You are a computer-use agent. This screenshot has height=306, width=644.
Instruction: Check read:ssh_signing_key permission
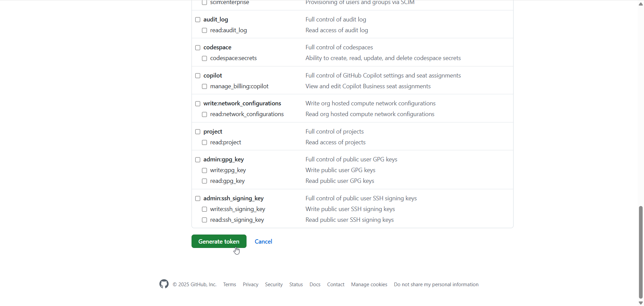coord(204,220)
